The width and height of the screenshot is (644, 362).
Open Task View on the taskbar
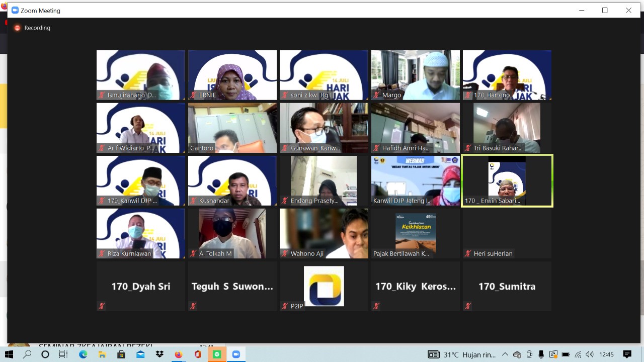63,354
